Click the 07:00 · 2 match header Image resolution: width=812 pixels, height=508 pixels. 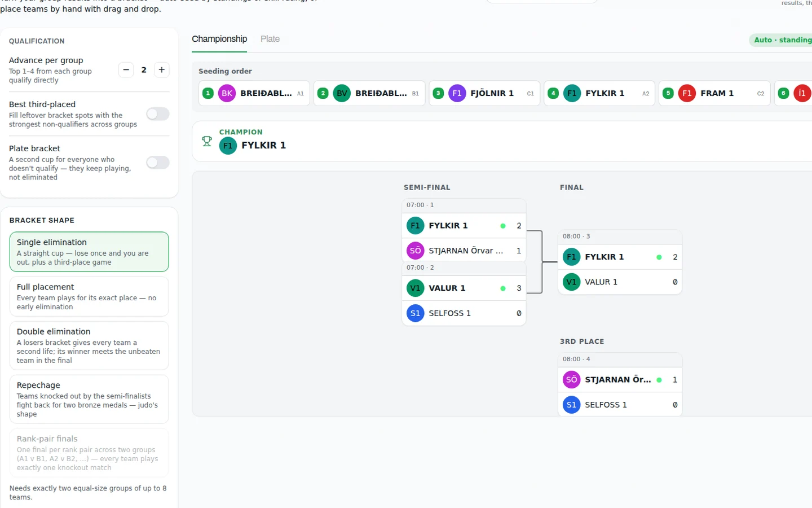pos(464,268)
